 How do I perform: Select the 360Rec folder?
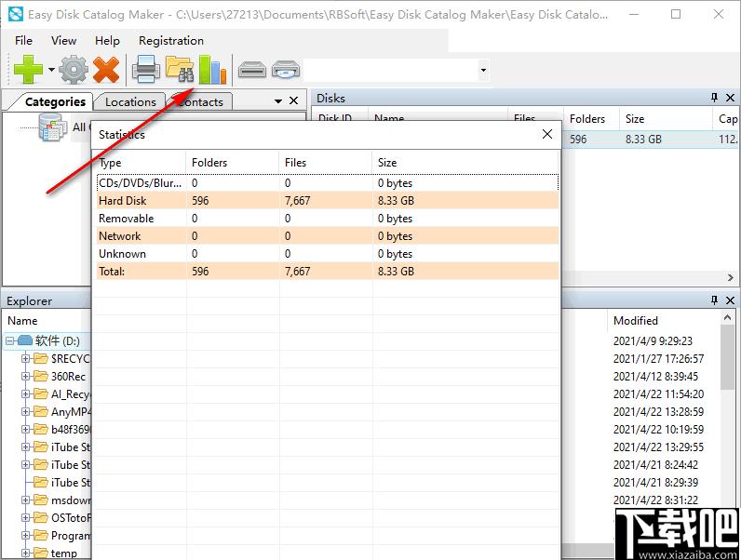coord(69,377)
